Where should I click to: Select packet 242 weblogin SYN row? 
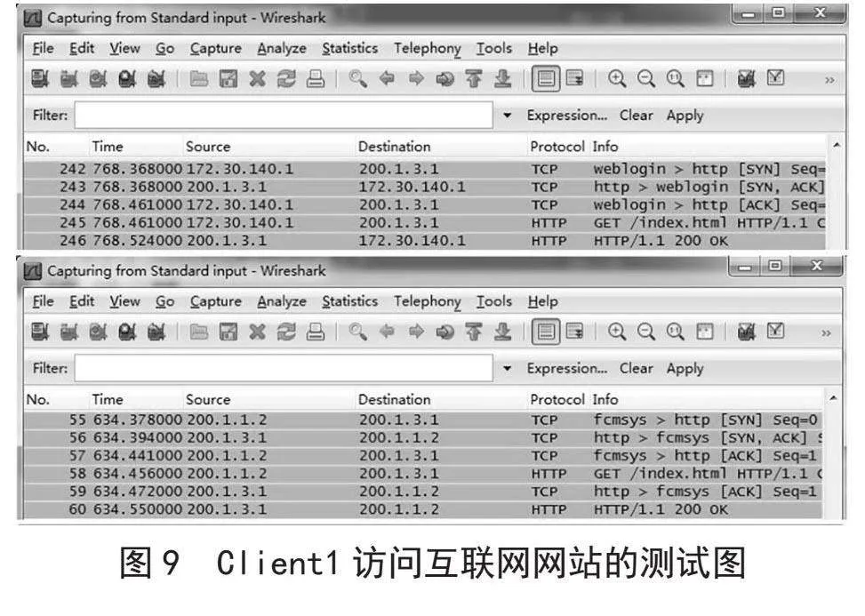pos(425,169)
